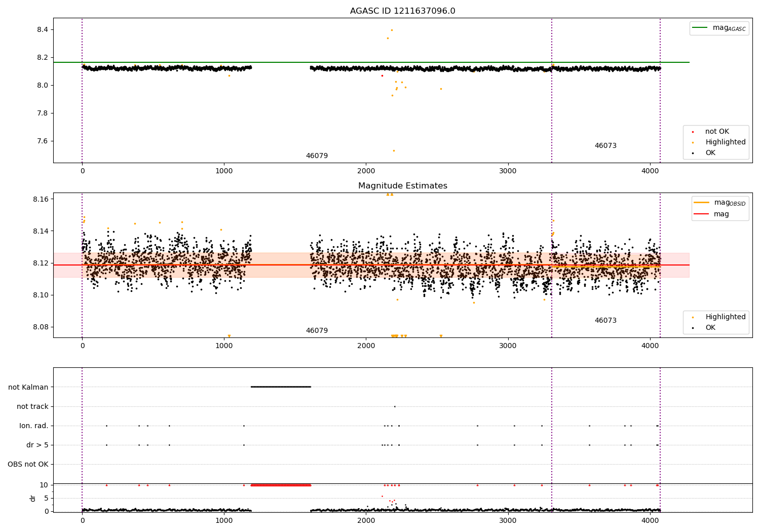The height and width of the screenshot is (532, 760).
Task: Click the title 'AGASC ID 1211637096.0'
Action: (x=402, y=11)
